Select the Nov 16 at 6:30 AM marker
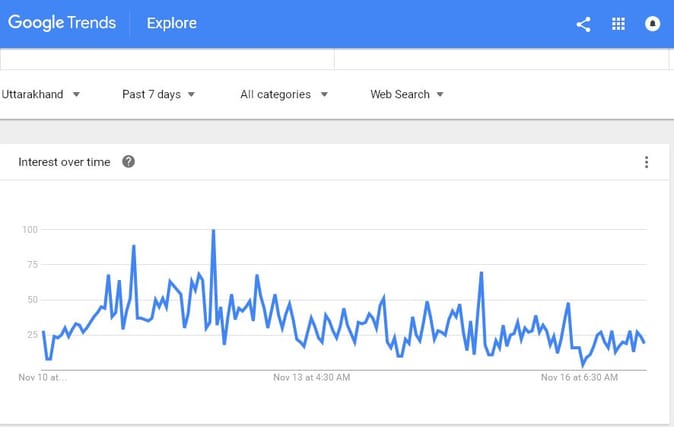 click(x=579, y=378)
